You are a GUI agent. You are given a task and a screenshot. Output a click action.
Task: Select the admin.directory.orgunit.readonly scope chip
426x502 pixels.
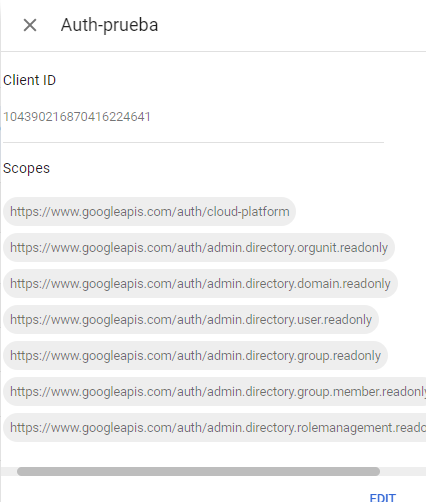199,248
